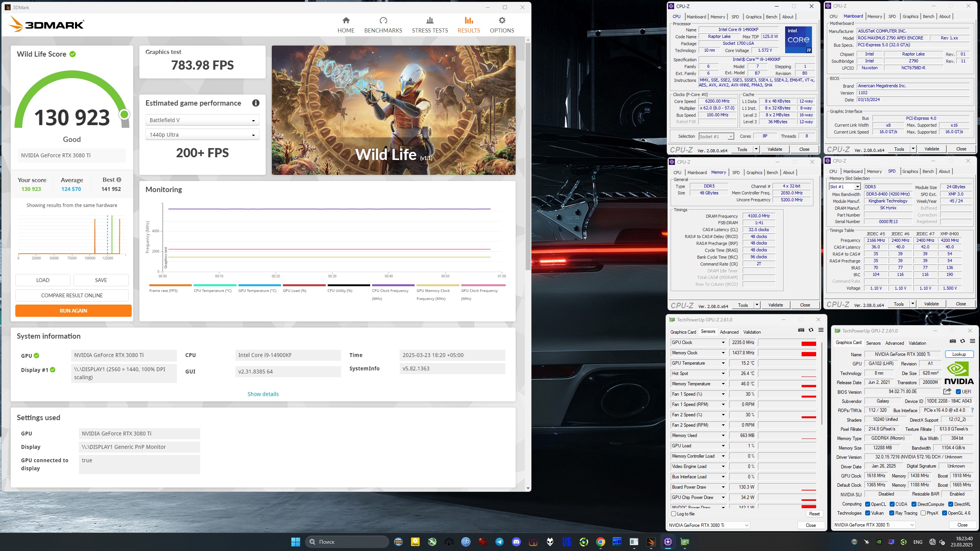Toggle PhysX checkbox in GPU-Z
The width and height of the screenshot is (980, 551).
(x=923, y=513)
